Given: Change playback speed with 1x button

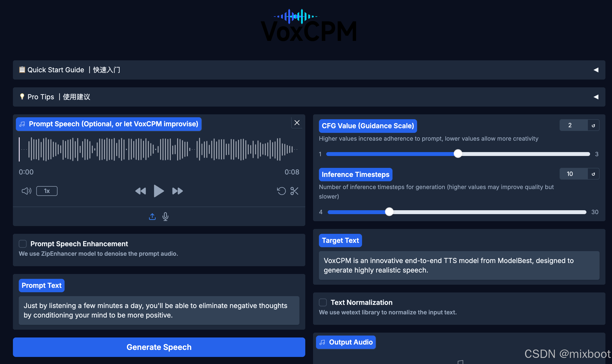Looking at the screenshot, I should click(47, 191).
